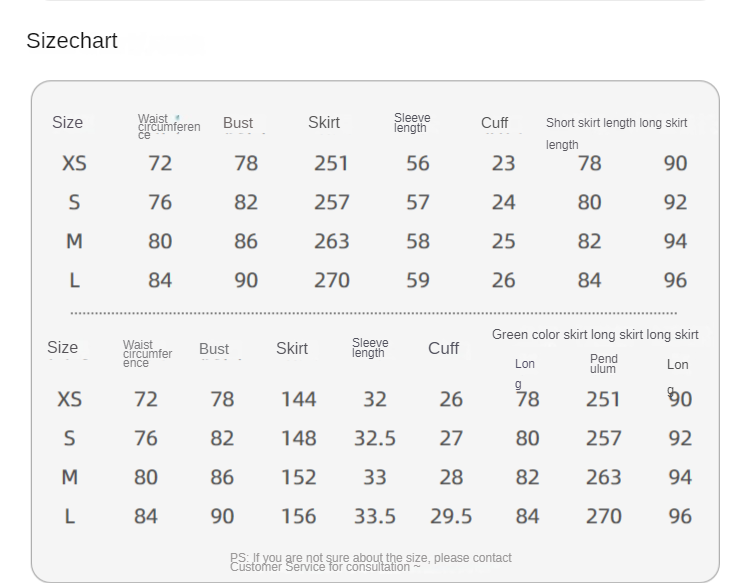Click skirt value 144

tap(298, 399)
